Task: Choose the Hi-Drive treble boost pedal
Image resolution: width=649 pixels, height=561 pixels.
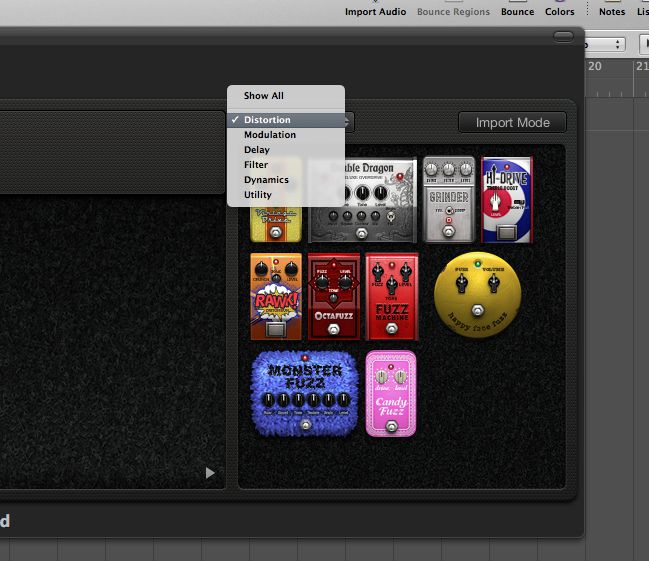Action: click(507, 200)
